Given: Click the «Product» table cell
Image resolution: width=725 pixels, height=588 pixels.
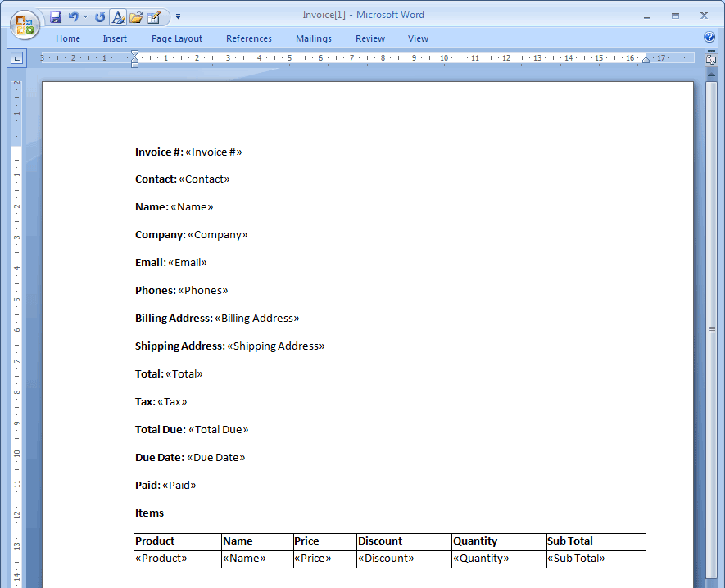Looking at the screenshot, I should 178,559.
